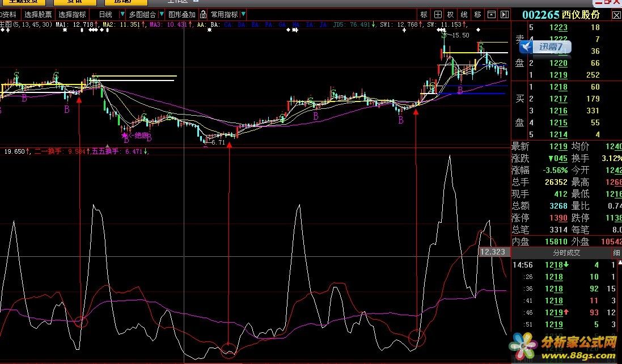Click the MA3: 10.431 indicator readout
622x364 pixels.
(x=171, y=24)
